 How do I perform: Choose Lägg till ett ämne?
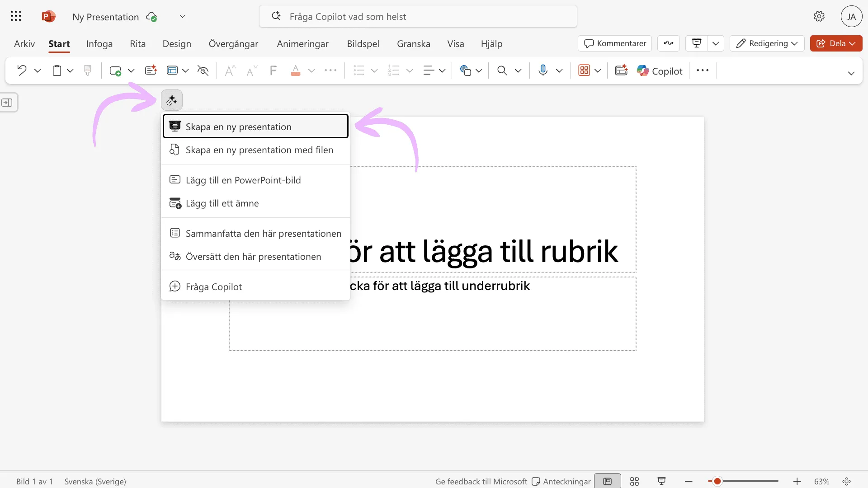coord(255,203)
